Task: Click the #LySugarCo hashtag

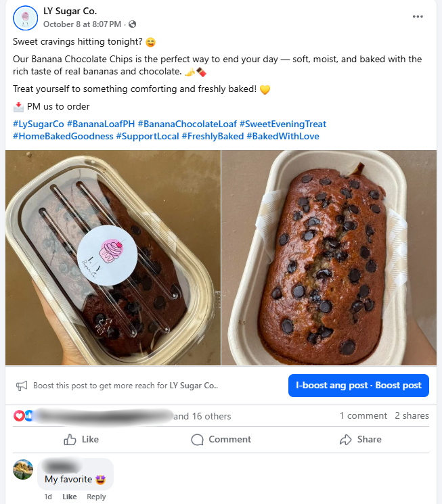Action: (38, 124)
